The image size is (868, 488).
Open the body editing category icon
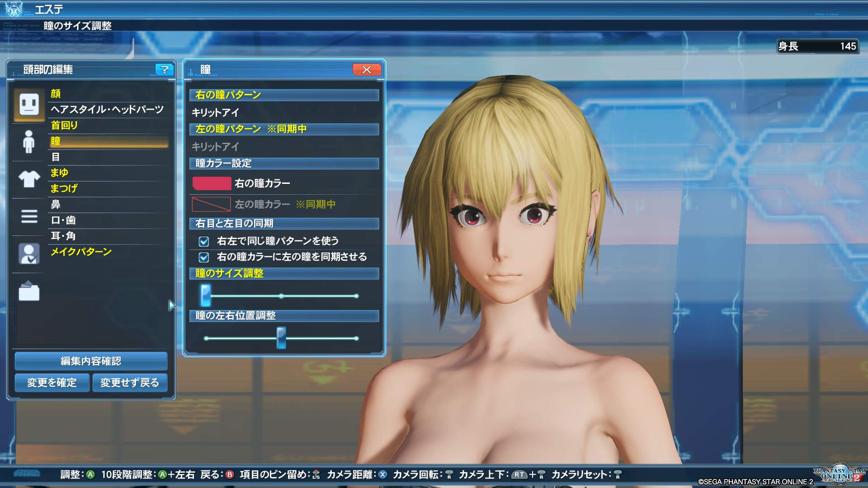tap(29, 142)
